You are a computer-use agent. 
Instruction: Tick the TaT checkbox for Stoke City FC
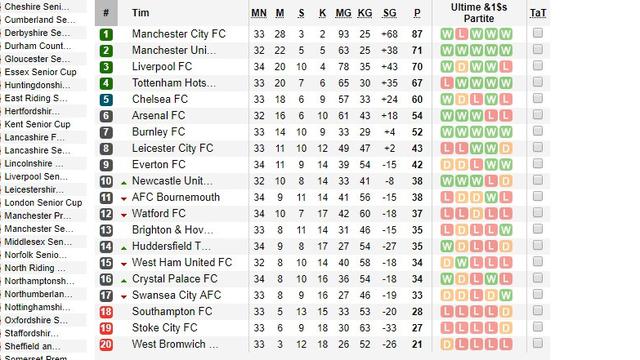point(538,327)
